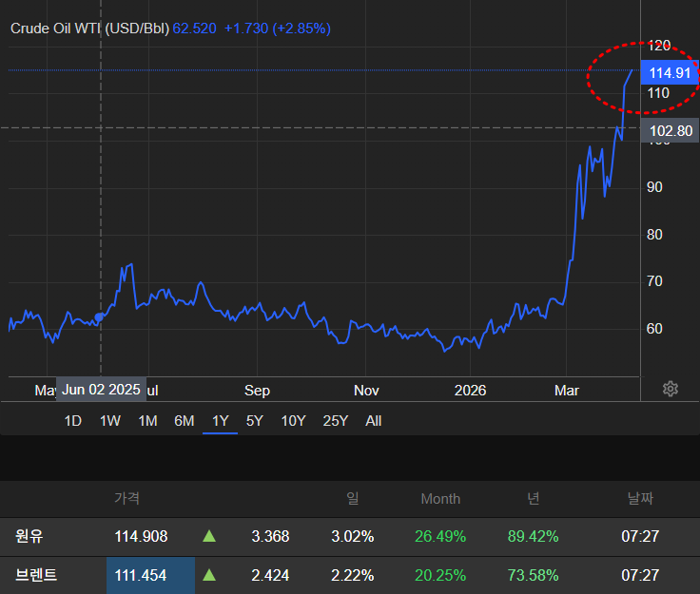Show the 25Y price history
The height and width of the screenshot is (594, 700).
[335, 421]
